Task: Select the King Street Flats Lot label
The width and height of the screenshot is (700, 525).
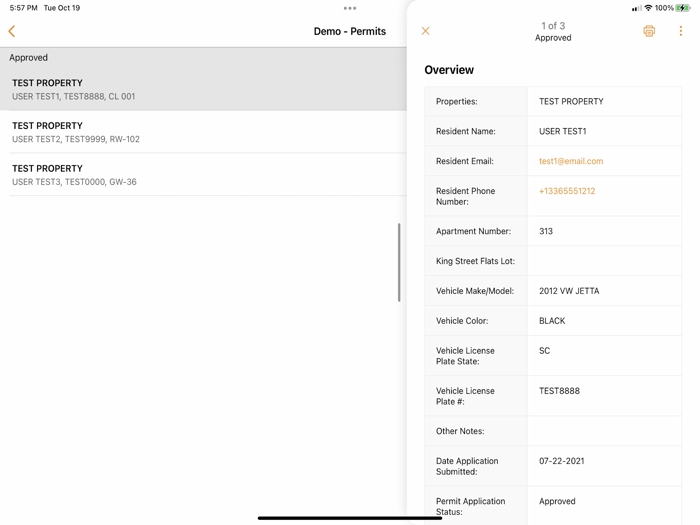Action: 475,261
